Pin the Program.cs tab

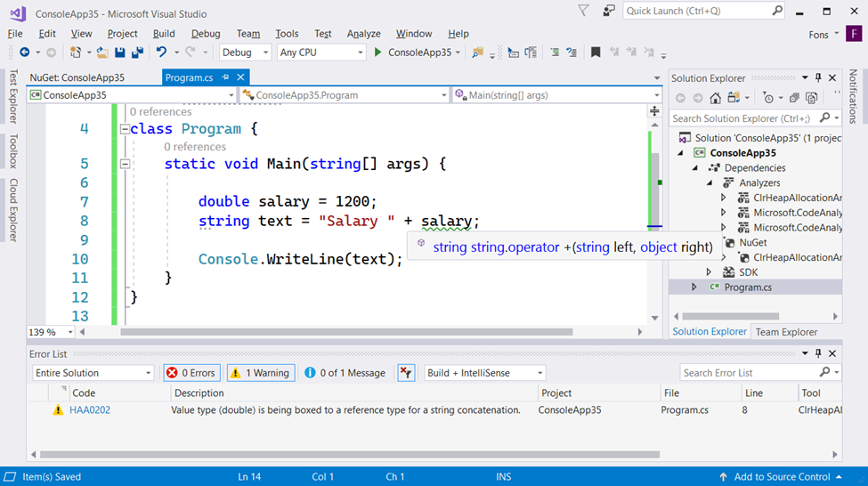coord(225,77)
